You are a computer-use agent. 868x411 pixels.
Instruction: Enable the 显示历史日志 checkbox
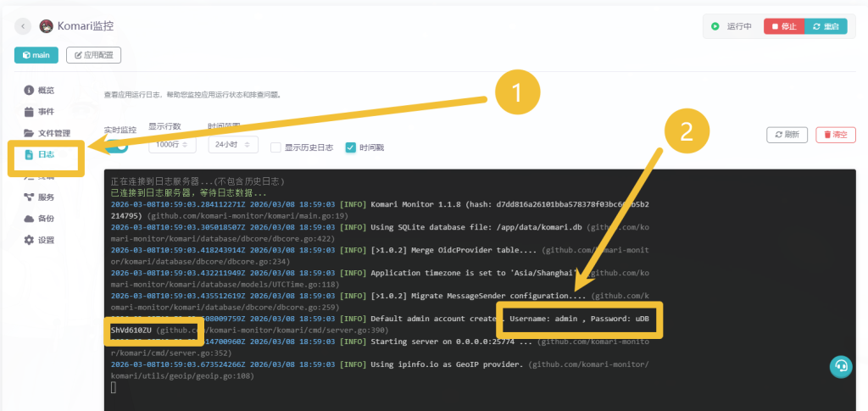pyautogui.click(x=275, y=147)
